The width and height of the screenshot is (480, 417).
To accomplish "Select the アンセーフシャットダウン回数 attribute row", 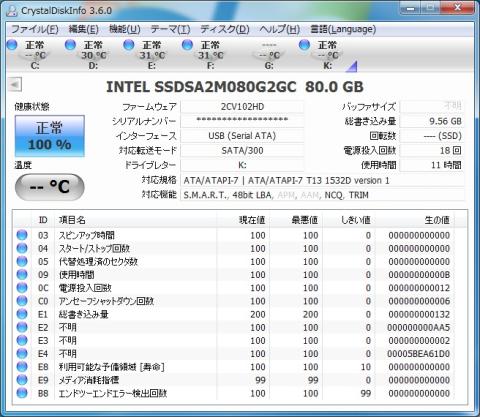I will tap(234, 301).
